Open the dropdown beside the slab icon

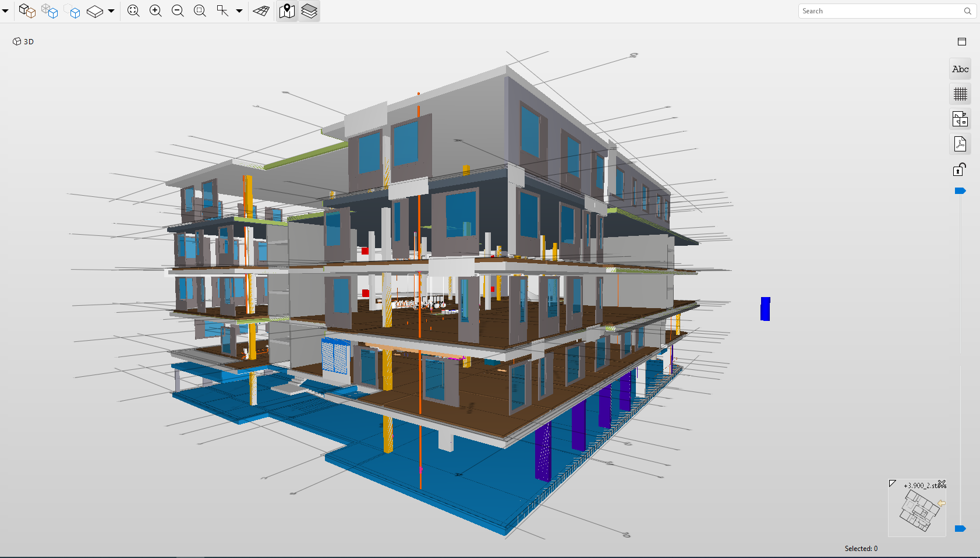[x=111, y=11]
